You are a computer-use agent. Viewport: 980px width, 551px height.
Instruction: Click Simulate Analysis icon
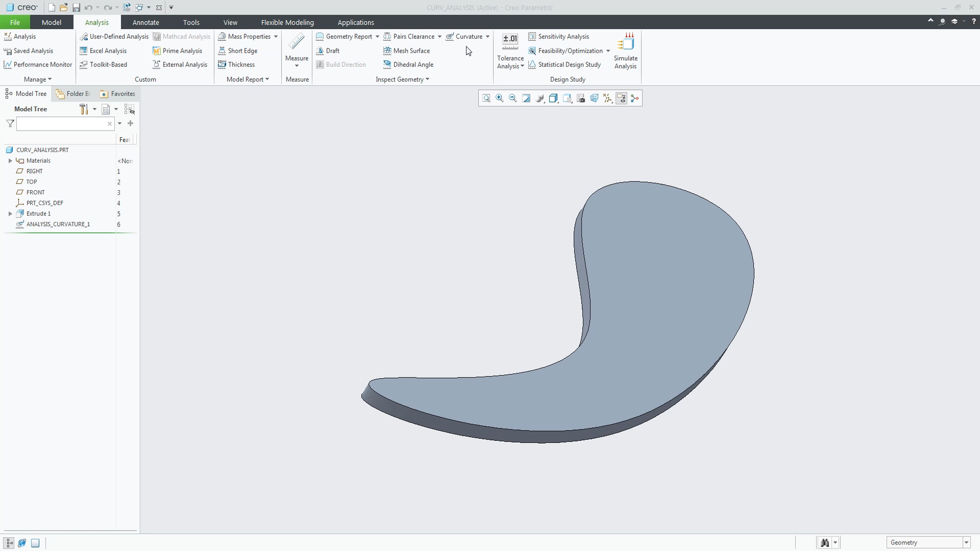coord(625,51)
